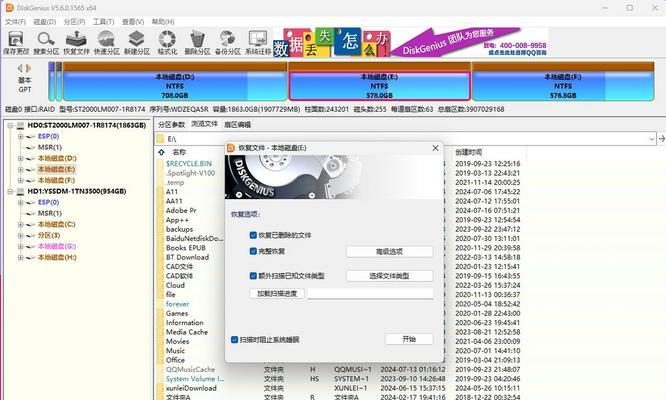
Task: Click the Games folder icon
Action: tap(160, 313)
